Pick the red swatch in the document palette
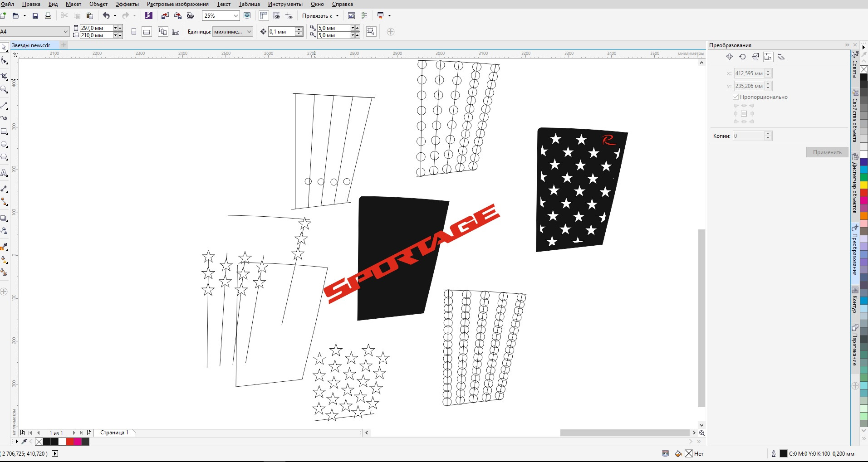This screenshot has width=868, height=462. pyautogui.click(x=70, y=442)
